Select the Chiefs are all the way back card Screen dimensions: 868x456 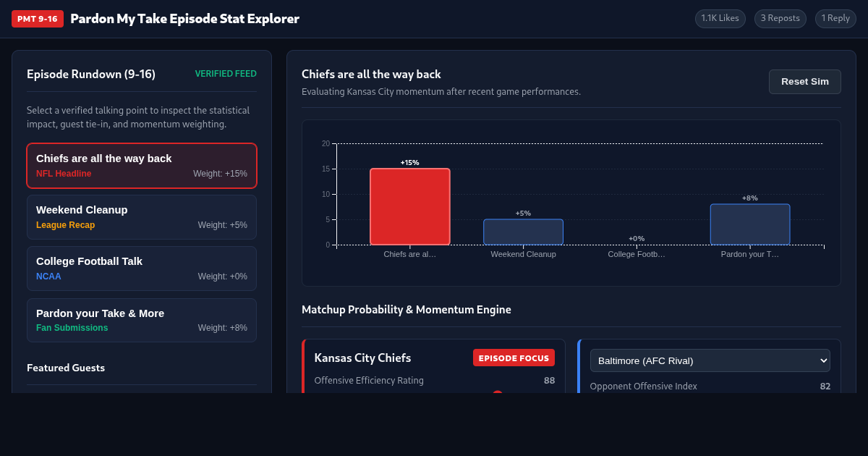142,166
